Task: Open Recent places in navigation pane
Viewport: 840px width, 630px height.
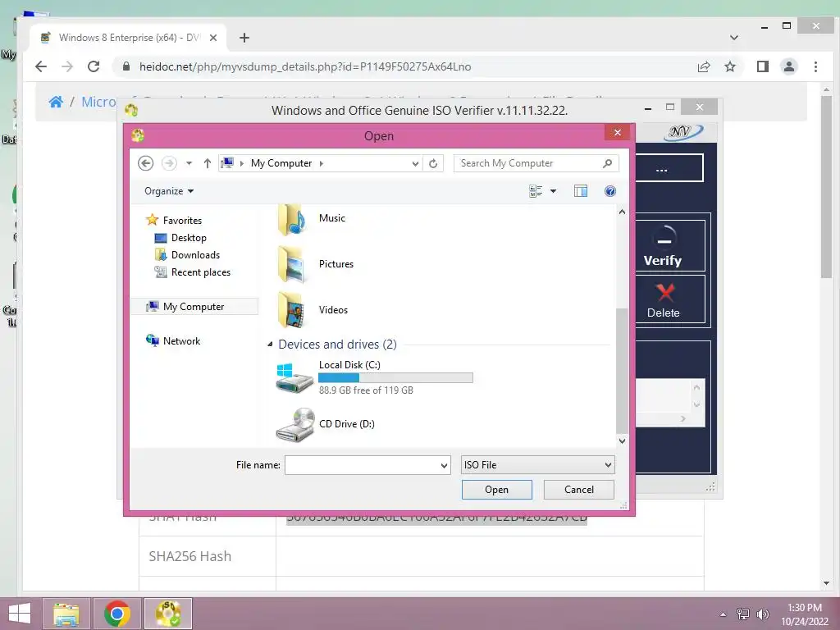Action: pyautogui.click(x=200, y=272)
